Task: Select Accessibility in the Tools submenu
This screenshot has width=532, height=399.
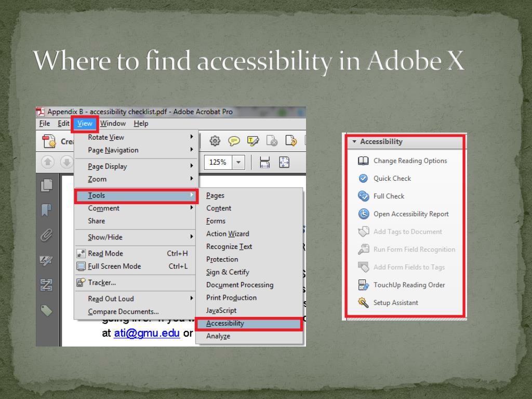Action: pyautogui.click(x=249, y=324)
